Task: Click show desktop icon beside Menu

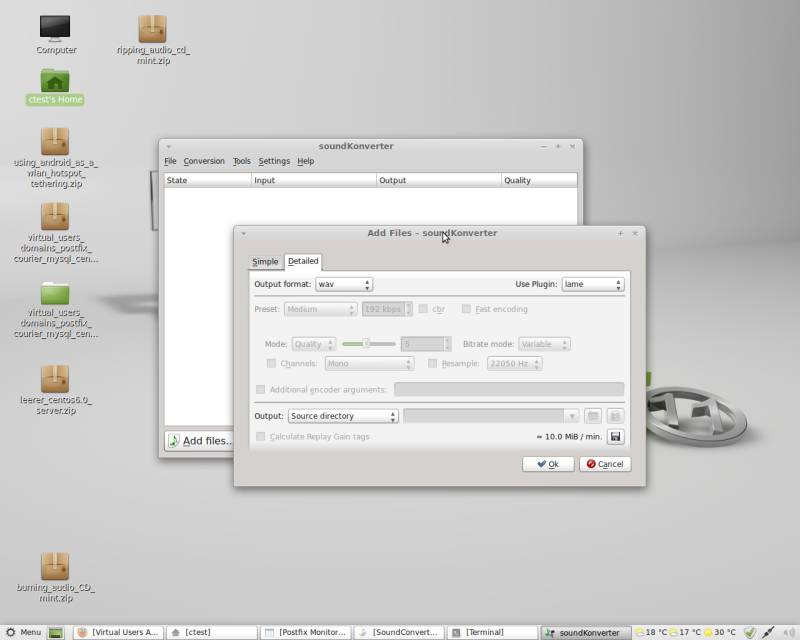Action: point(56,632)
